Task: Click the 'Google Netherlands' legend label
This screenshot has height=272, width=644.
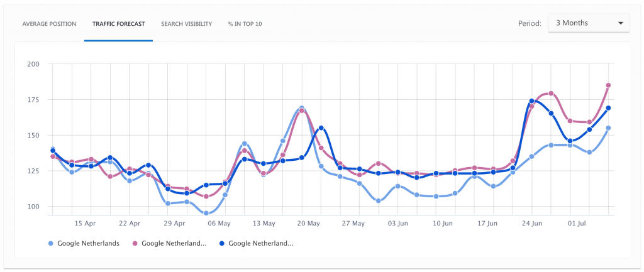Action: pos(88,243)
